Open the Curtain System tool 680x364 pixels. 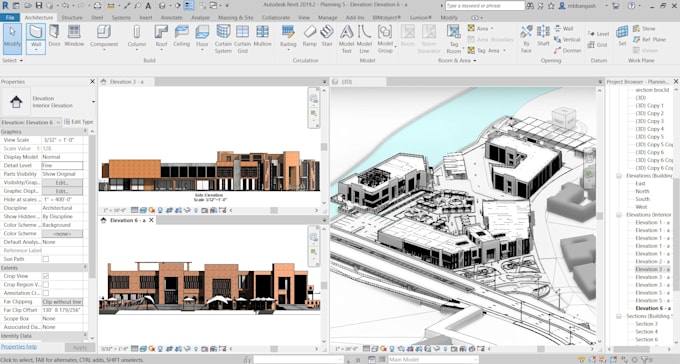pyautogui.click(x=223, y=39)
